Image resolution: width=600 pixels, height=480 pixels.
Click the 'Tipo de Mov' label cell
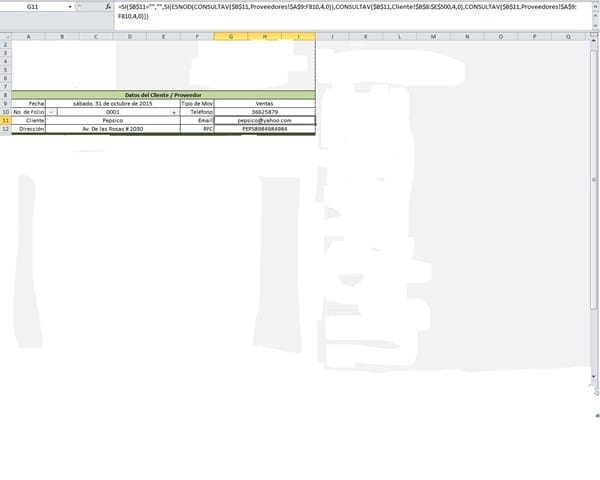[x=197, y=104]
